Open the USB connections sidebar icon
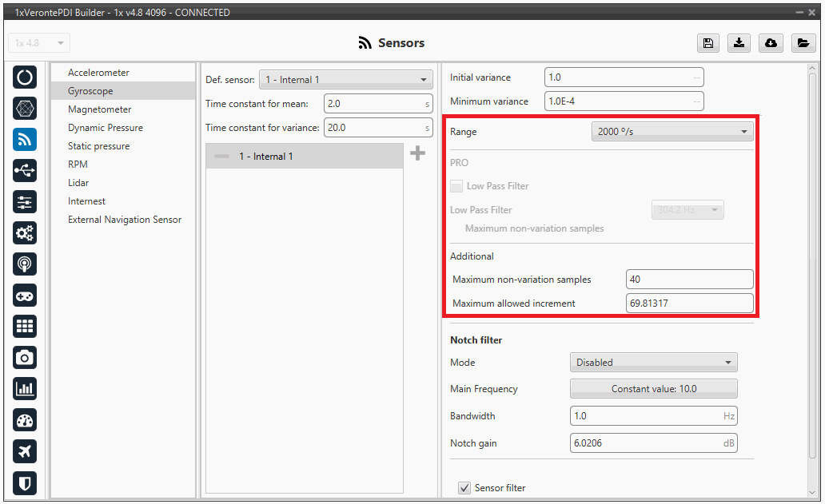825x504 pixels. [x=25, y=170]
